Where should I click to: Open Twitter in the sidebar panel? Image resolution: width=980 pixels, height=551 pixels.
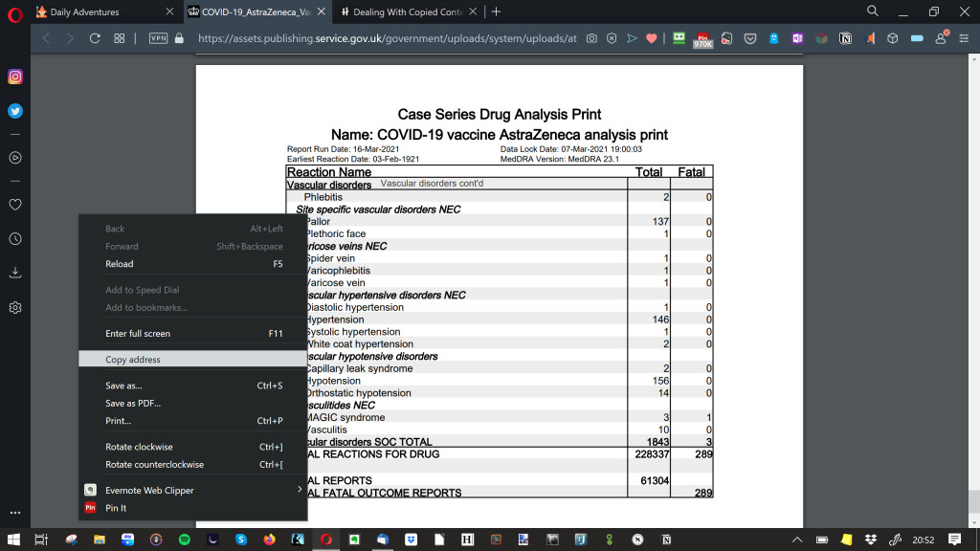[x=15, y=110]
